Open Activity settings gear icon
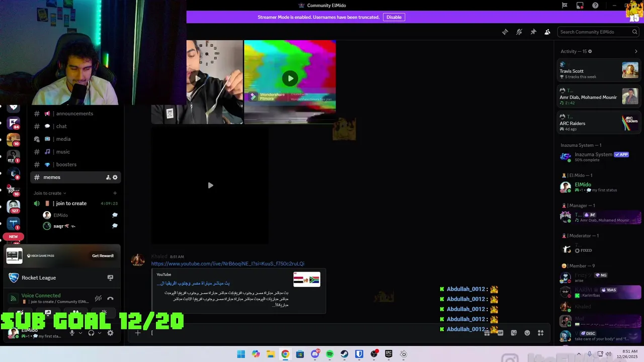 click(590, 51)
